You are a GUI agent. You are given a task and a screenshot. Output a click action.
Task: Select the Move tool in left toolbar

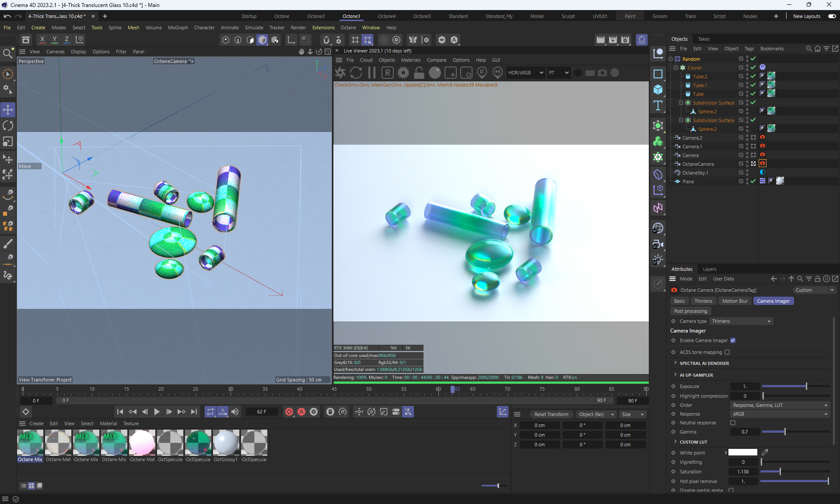pos(8,110)
